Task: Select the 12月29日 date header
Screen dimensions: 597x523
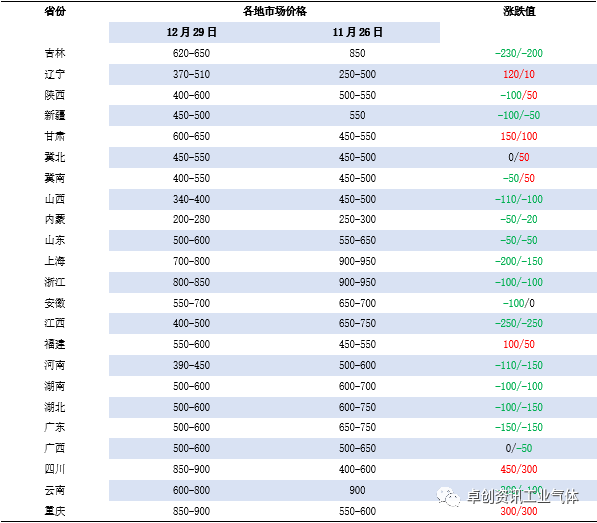Action: [x=192, y=32]
